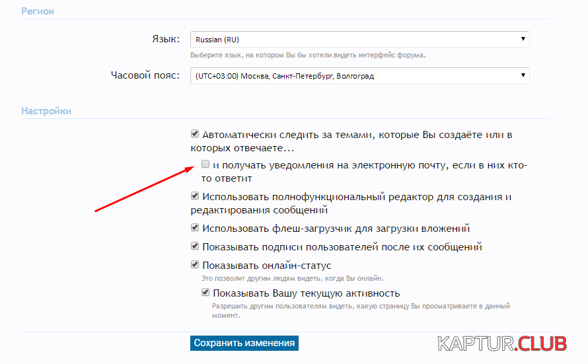The image size is (588, 364).
Task: Select the 'Регион' section heading
Action: (x=38, y=11)
